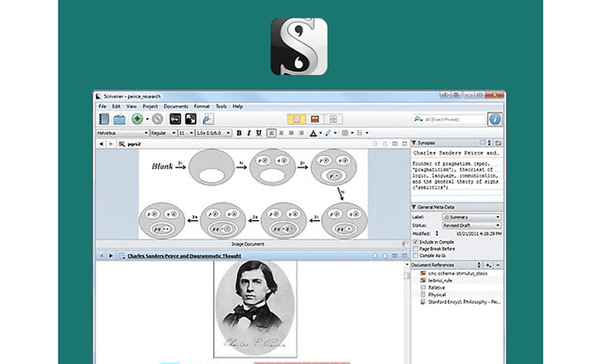
Task: Go back in top editor history
Action: pyautogui.click(x=101, y=144)
